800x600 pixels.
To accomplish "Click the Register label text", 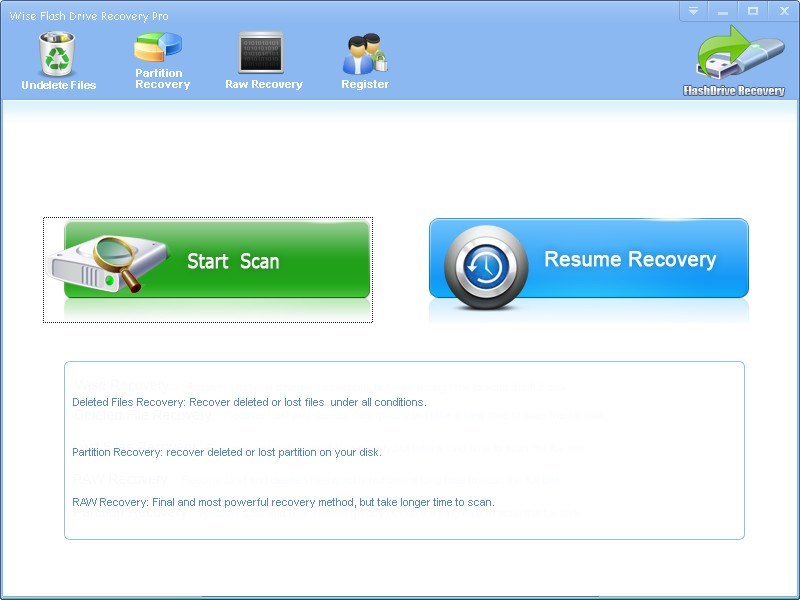I will point(363,85).
